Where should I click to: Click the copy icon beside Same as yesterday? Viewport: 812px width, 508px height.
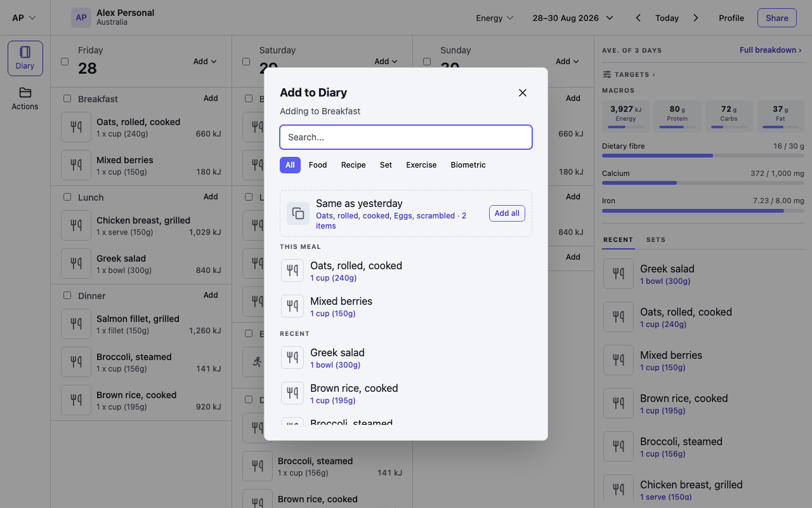point(298,213)
